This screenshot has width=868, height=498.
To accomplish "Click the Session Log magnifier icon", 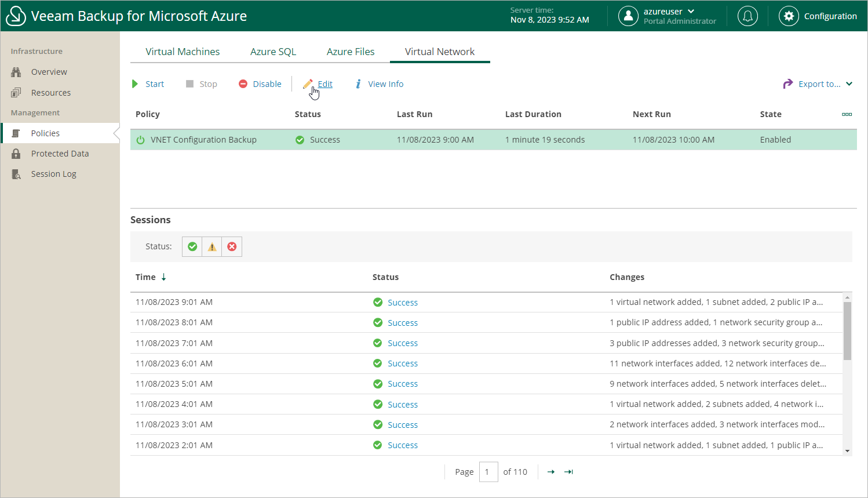I will pyautogui.click(x=16, y=174).
